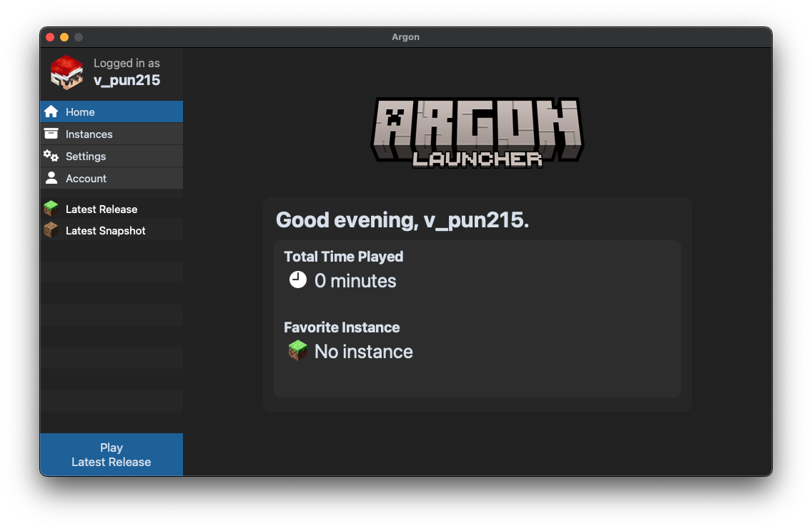Minimize the Argon window with yellow button
The image size is (812, 529).
(x=64, y=37)
